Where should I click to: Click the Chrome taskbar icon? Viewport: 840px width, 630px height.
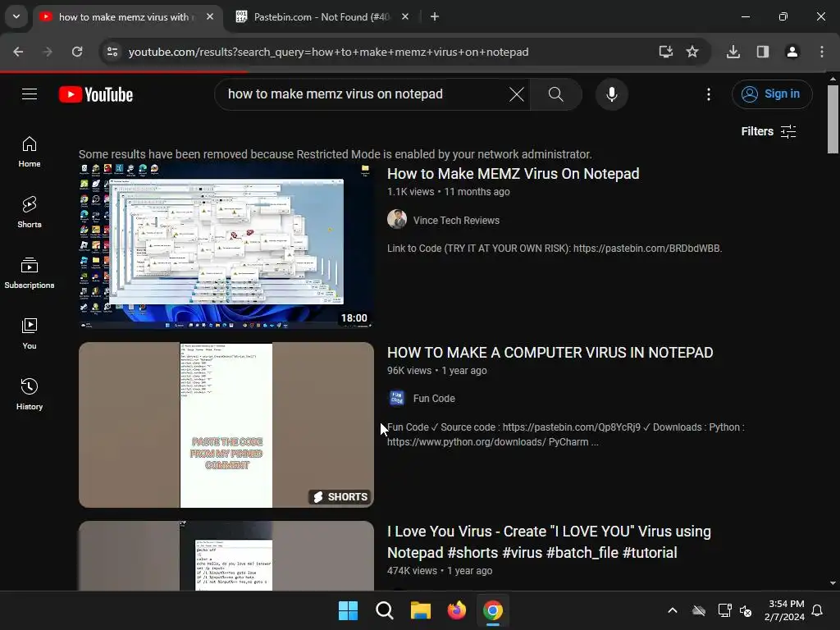(493, 610)
